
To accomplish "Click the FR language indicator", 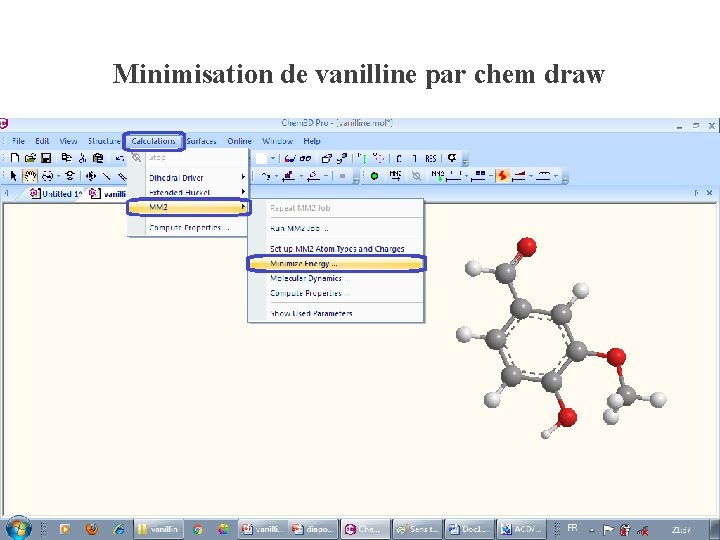I will pos(572,528).
